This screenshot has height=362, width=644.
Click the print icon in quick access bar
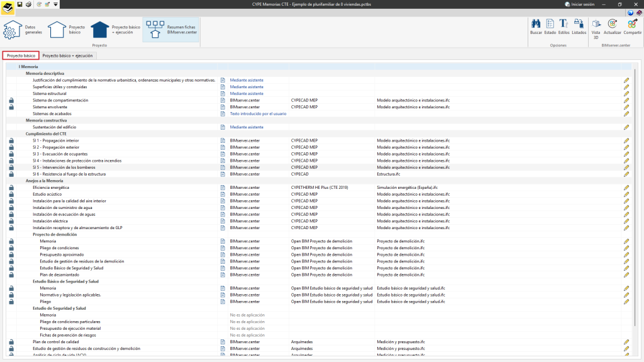[x=28, y=4]
